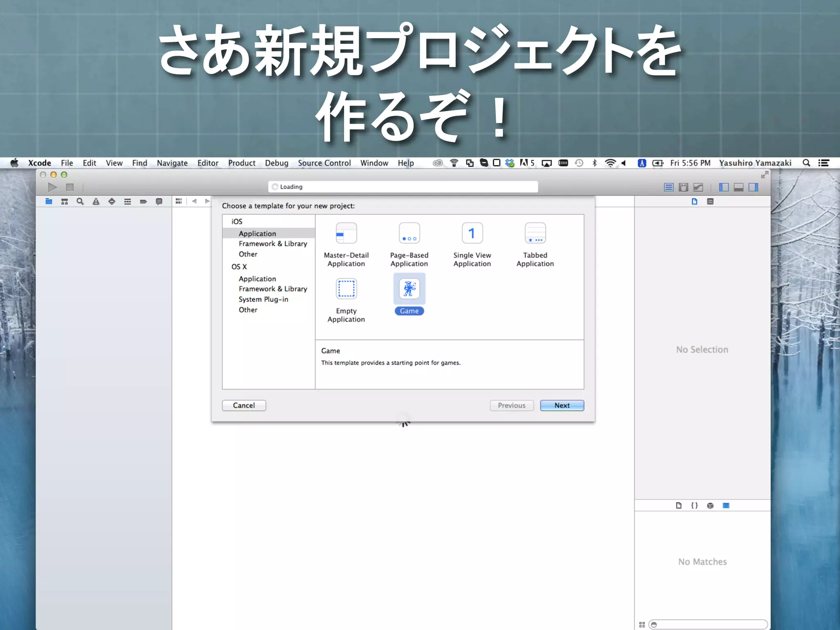Click the Loading activity status field
Image resolution: width=840 pixels, height=630 pixels.
tap(403, 187)
